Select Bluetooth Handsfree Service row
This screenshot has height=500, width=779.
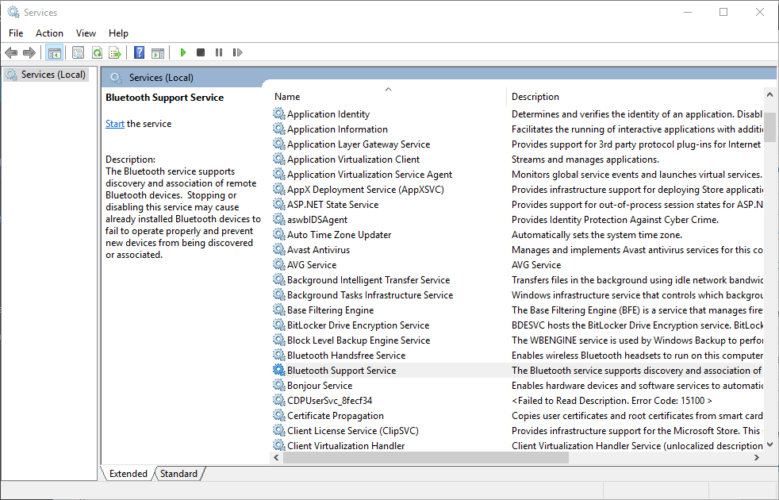346,355
